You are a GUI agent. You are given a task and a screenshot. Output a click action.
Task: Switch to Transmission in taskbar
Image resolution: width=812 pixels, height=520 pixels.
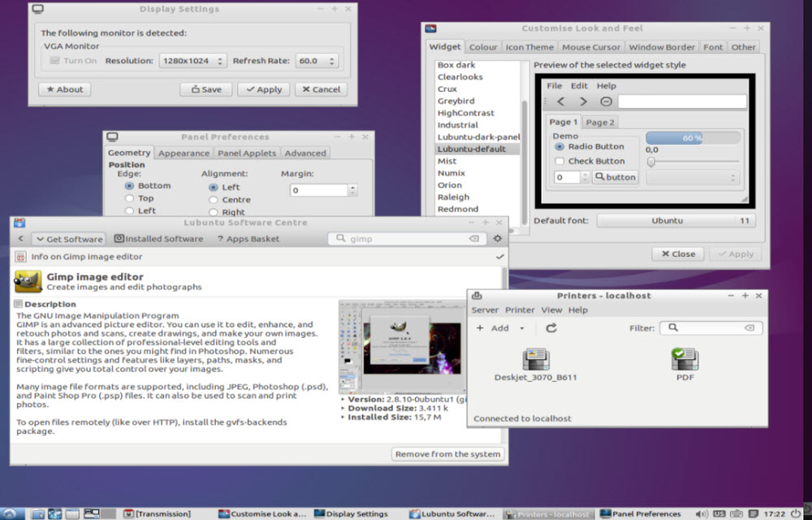(x=158, y=513)
